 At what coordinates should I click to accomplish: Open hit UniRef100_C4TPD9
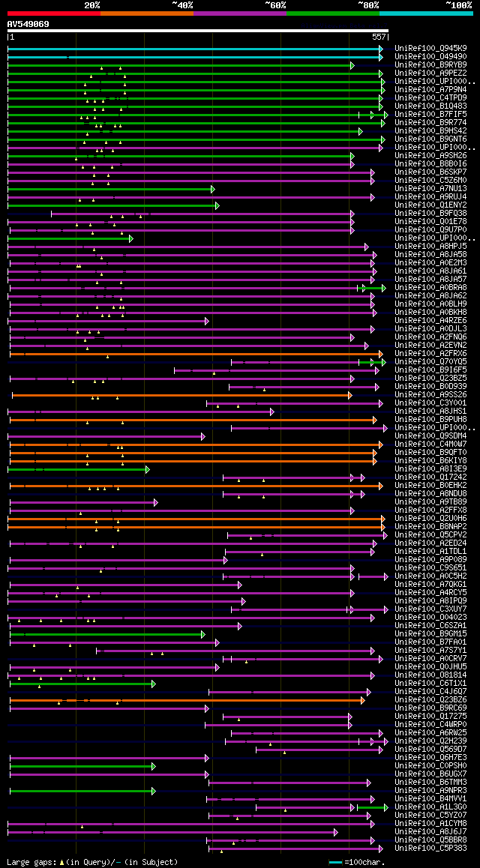click(x=430, y=98)
